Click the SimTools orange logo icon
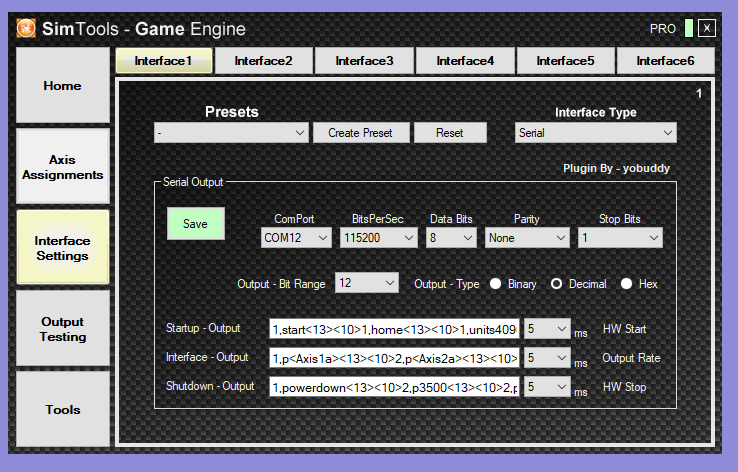 26,28
